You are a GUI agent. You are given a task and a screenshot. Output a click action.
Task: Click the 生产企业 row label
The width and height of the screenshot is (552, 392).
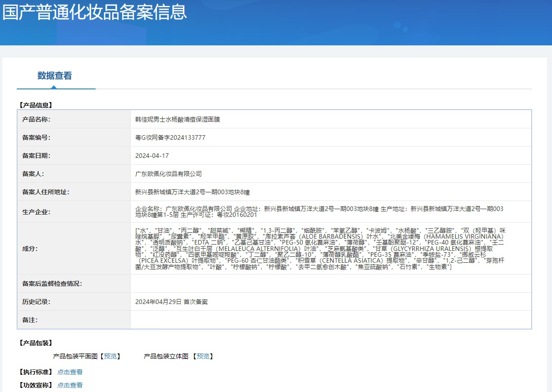pos(36,212)
